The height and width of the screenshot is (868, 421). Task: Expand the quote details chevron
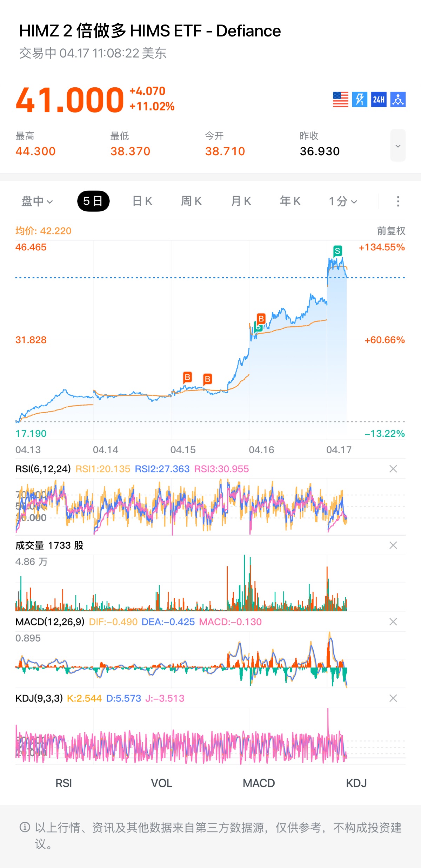tap(398, 146)
